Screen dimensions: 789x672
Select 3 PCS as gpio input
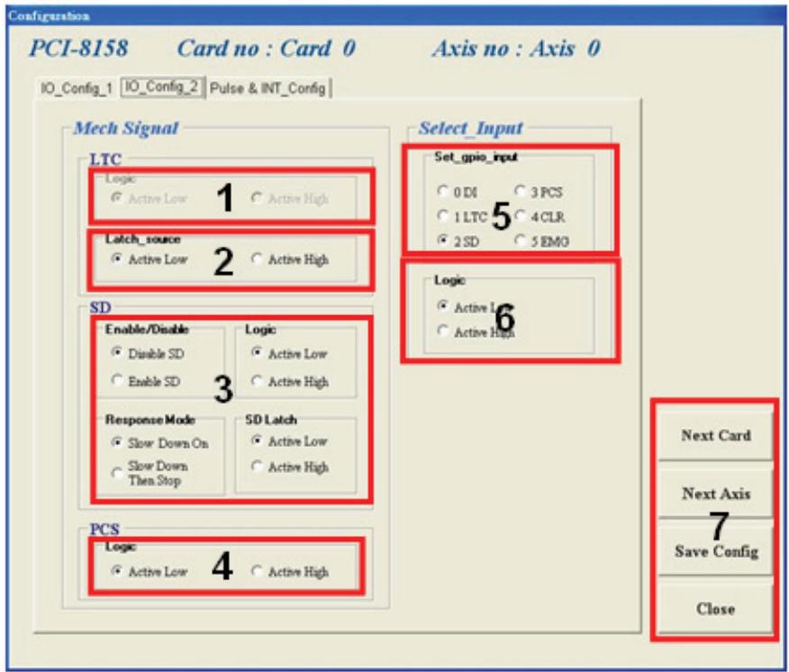point(539,192)
